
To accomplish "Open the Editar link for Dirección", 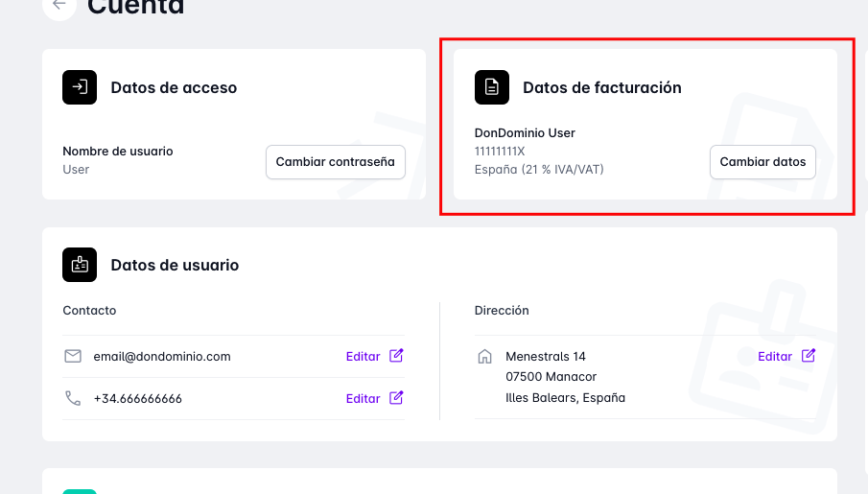I will tap(775, 356).
